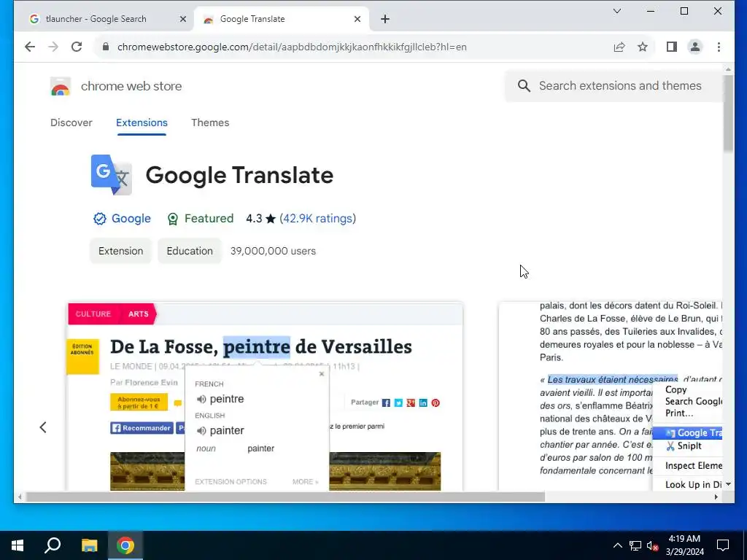This screenshot has height=560, width=747.
Task: Expand the tab search chevron
Action: 617,11
